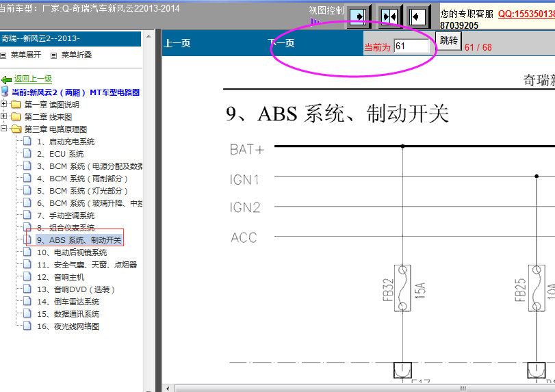Expand the 第一章 读图说明 tree node
This screenshot has height=392, width=555.
point(3,104)
